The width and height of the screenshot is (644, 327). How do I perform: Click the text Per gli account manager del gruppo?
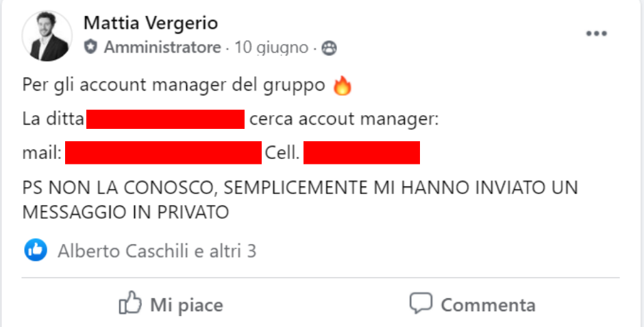(174, 86)
